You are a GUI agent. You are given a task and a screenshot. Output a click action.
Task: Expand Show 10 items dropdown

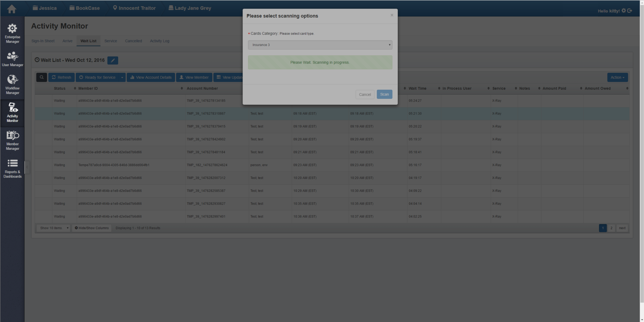click(x=53, y=228)
